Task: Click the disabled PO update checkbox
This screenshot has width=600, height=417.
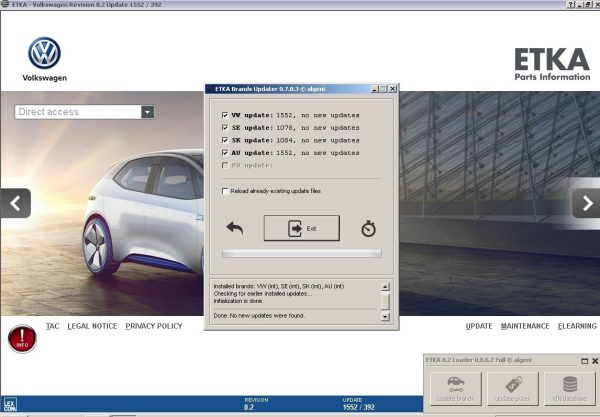Action: 225,165
